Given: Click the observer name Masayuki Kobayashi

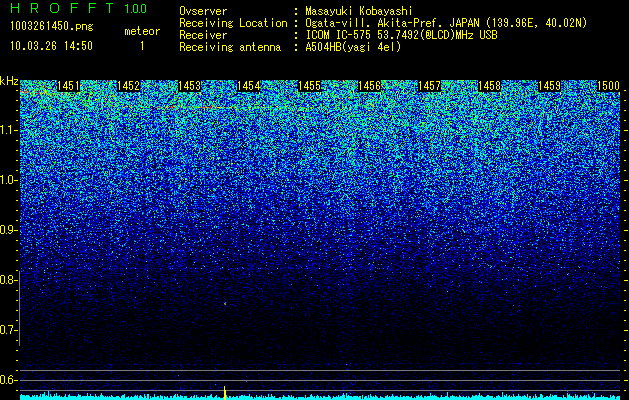Looking at the screenshot, I should [359, 11].
